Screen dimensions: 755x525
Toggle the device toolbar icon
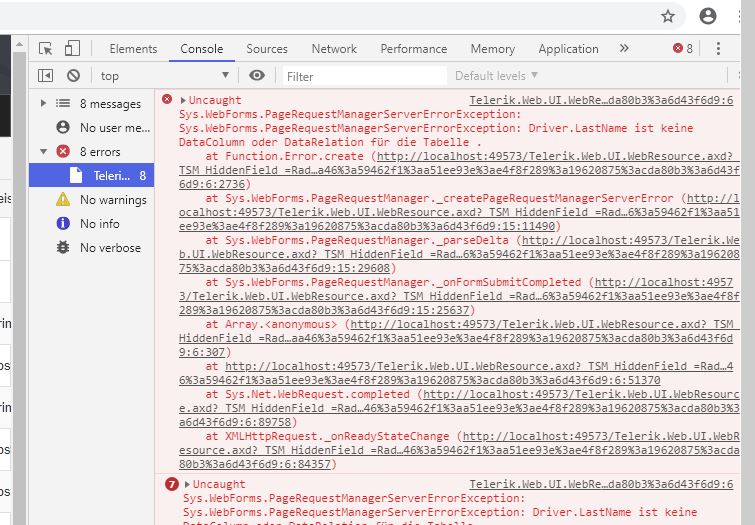point(72,49)
